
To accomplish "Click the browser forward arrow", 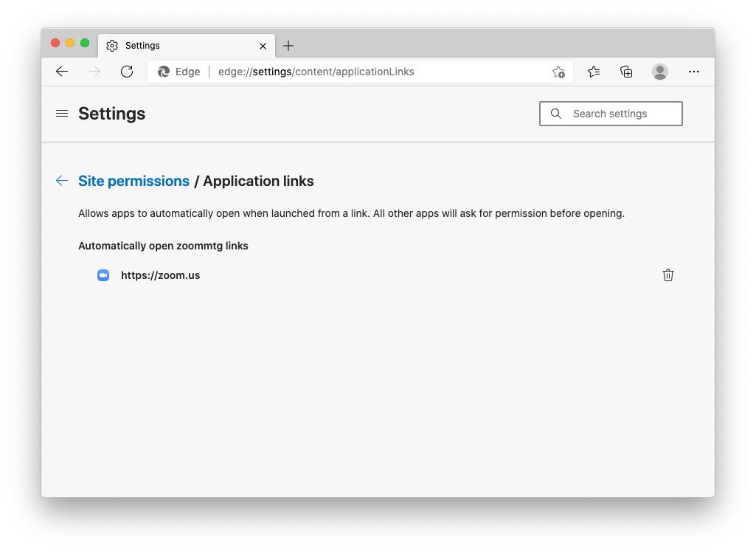I will pyautogui.click(x=94, y=72).
